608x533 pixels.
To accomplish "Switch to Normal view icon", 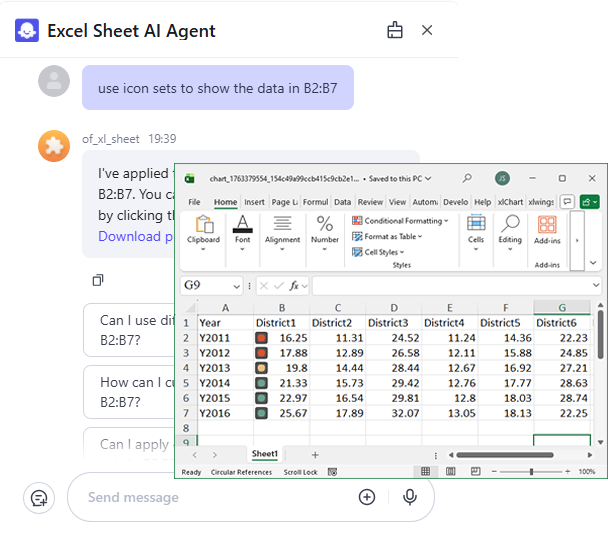I will pyautogui.click(x=425, y=471).
